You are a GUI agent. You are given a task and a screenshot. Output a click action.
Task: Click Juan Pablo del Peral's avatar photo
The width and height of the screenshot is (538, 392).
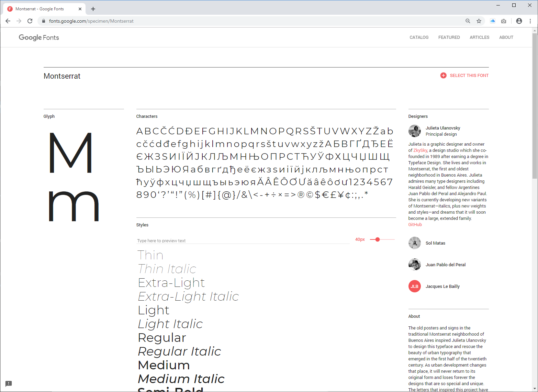coord(415,265)
